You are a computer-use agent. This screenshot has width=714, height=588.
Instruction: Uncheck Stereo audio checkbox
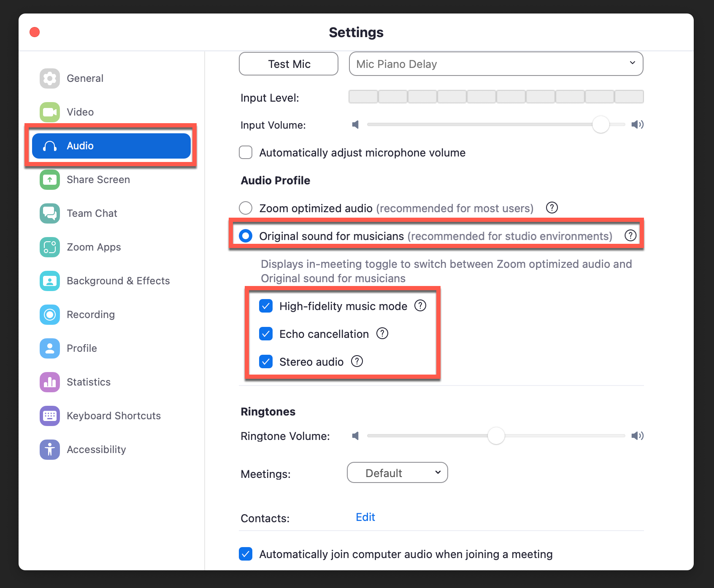coord(266,361)
